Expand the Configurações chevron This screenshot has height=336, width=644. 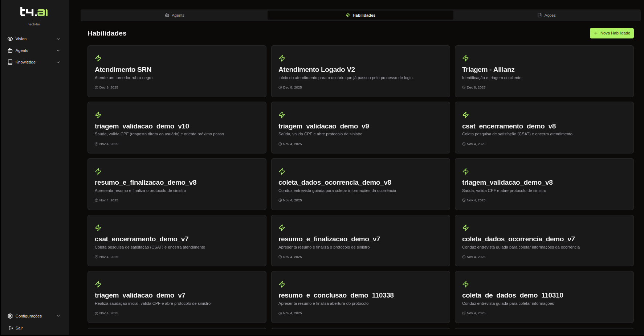(58, 316)
